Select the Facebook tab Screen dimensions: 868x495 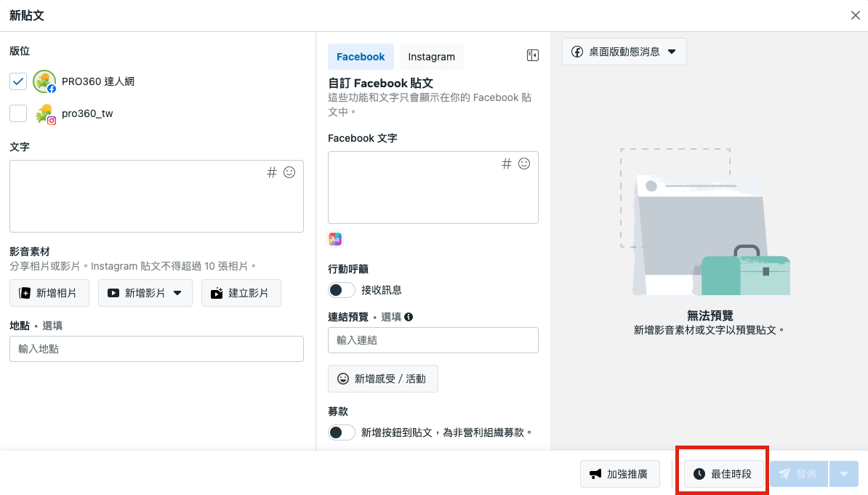click(x=361, y=57)
